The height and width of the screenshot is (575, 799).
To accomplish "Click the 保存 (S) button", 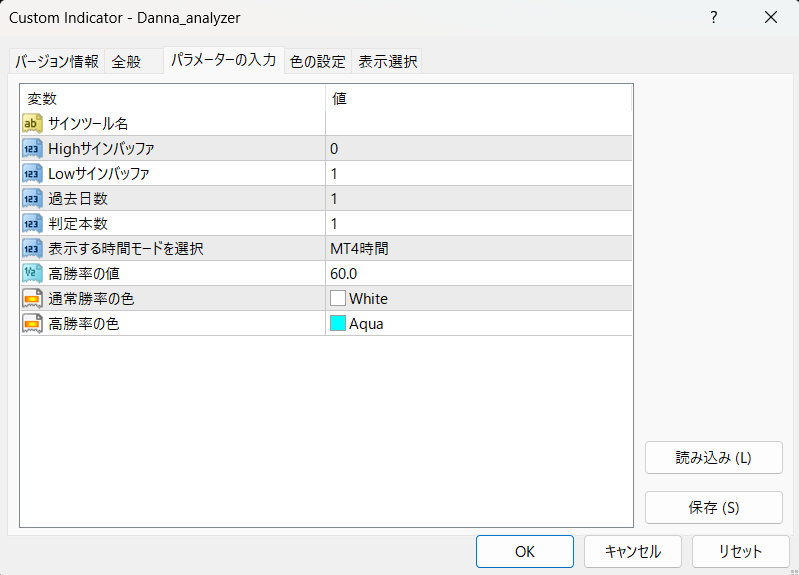I will pos(713,508).
